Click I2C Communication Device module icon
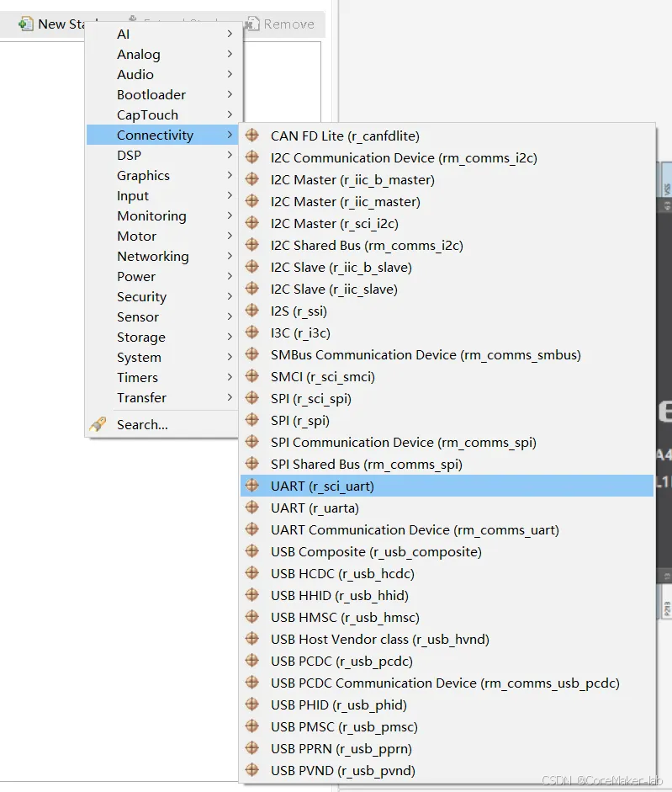Image resolution: width=672 pixels, height=792 pixels. pos(252,157)
